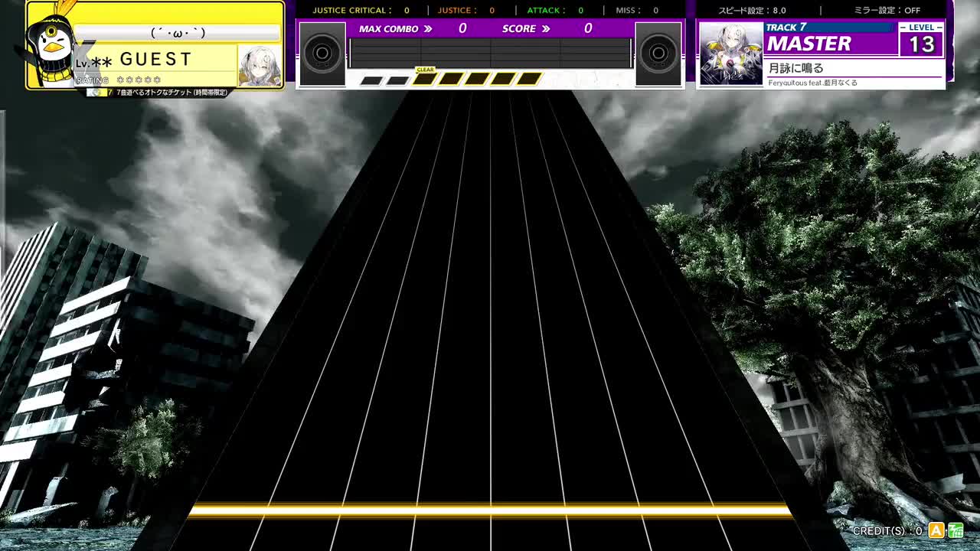Click the right speaker graphic
The width and height of the screenshot is (980, 551).
pyautogui.click(x=658, y=53)
